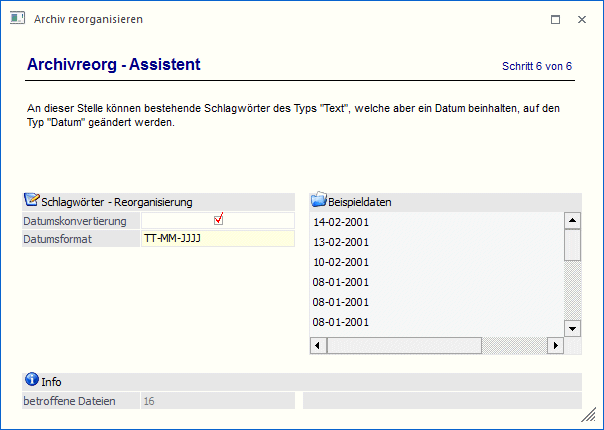Image resolution: width=604 pixels, height=430 pixels.
Task: Maximize the Archiv reorganisieren window
Action: (x=556, y=19)
